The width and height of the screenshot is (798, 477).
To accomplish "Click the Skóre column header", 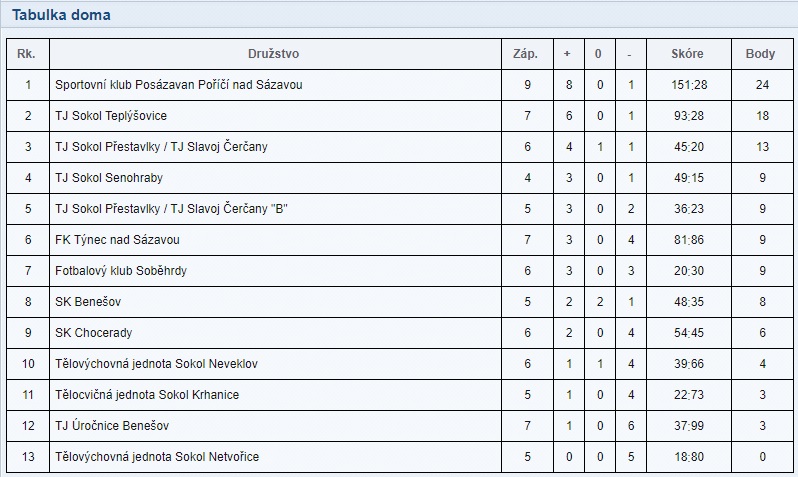I will [x=687, y=54].
